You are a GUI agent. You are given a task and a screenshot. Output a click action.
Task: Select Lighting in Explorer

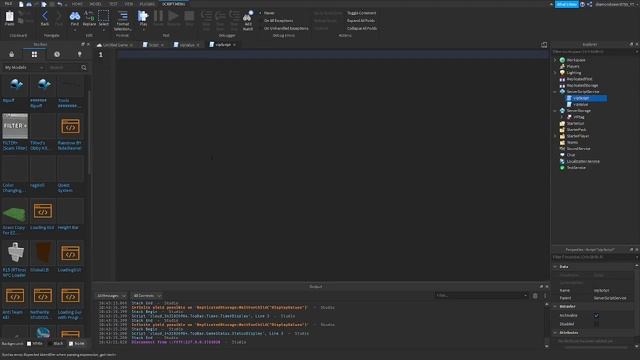point(573,73)
